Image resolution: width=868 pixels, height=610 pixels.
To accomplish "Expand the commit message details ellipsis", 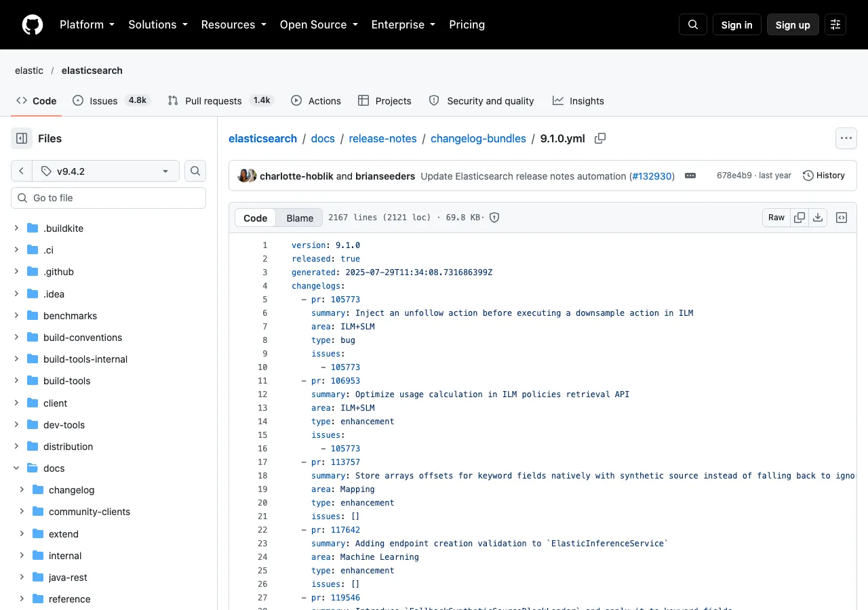I will pyautogui.click(x=690, y=176).
